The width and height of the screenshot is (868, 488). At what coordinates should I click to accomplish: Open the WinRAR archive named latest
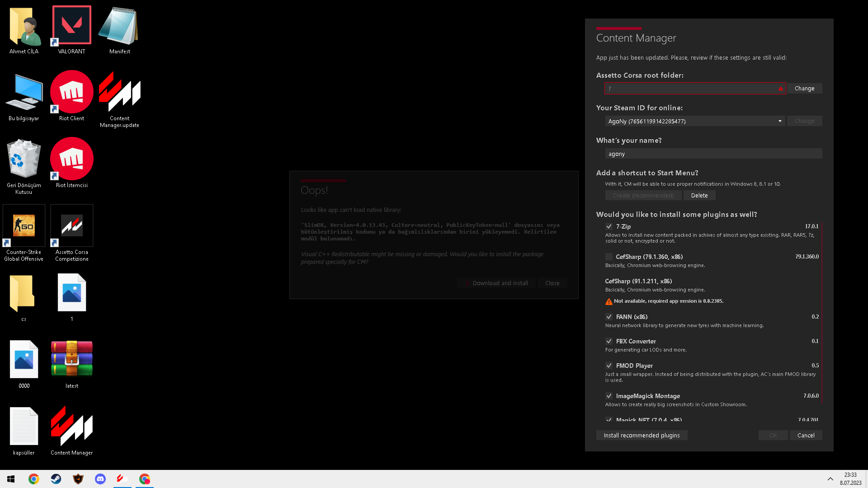[x=71, y=359]
